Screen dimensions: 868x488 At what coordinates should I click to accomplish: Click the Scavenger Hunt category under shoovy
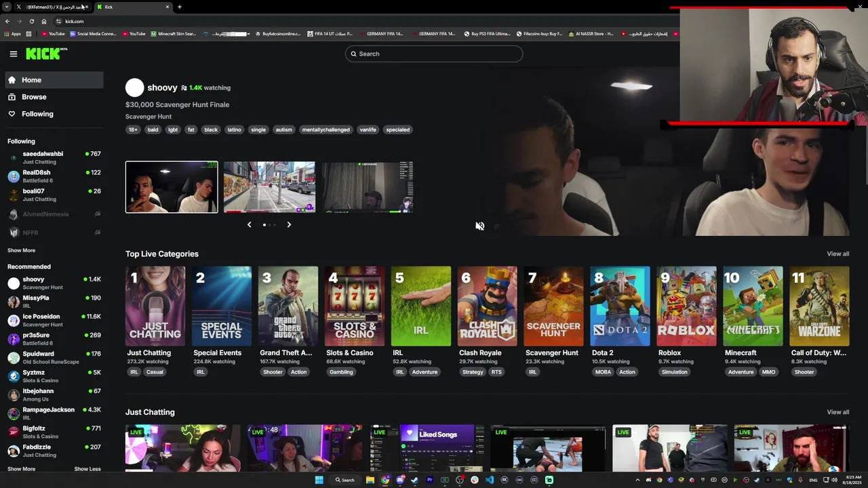(148, 117)
